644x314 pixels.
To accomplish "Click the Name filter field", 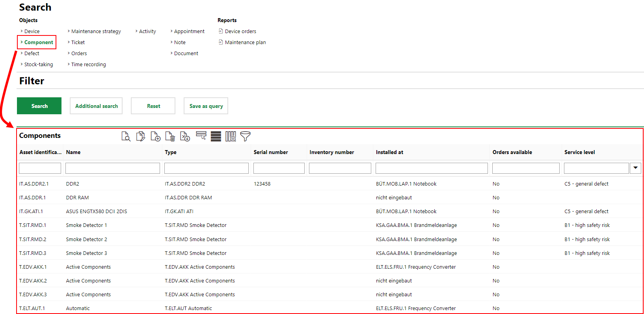I will [x=113, y=168].
